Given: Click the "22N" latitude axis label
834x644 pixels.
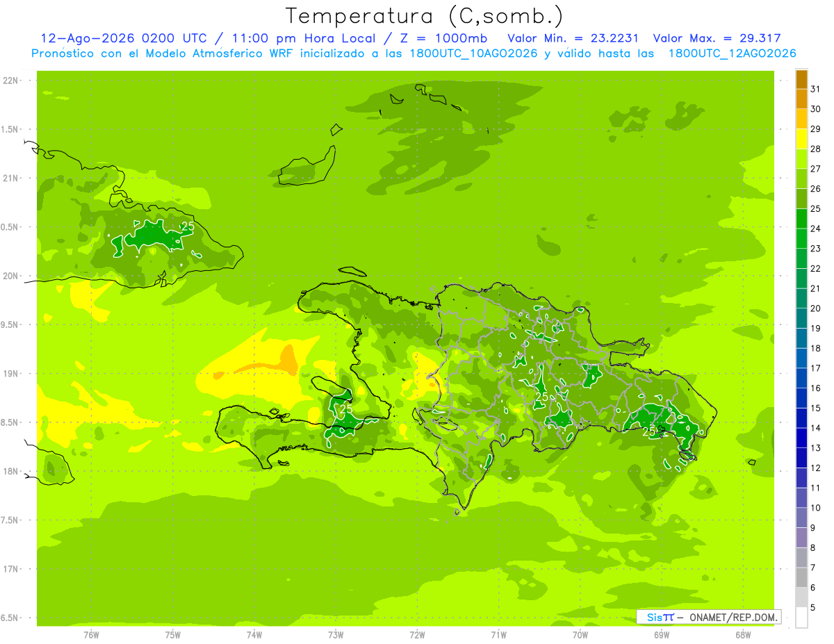Looking at the screenshot, I should (12, 80).
